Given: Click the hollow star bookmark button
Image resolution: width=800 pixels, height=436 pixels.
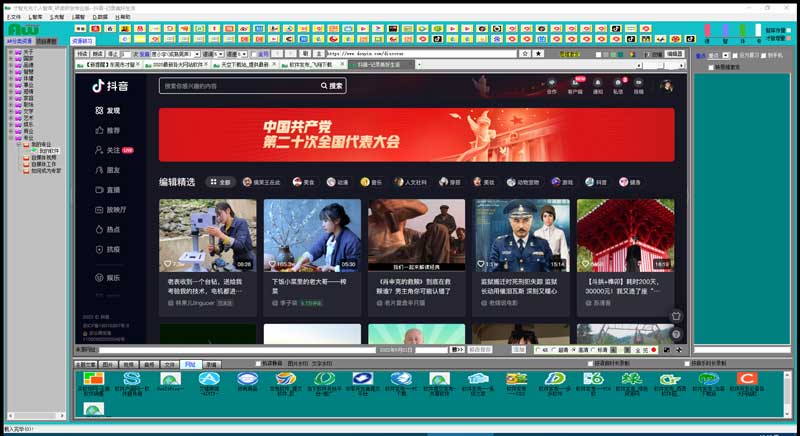Looking at the screenshot, I should pyautogui.click(x=524, y=54).
